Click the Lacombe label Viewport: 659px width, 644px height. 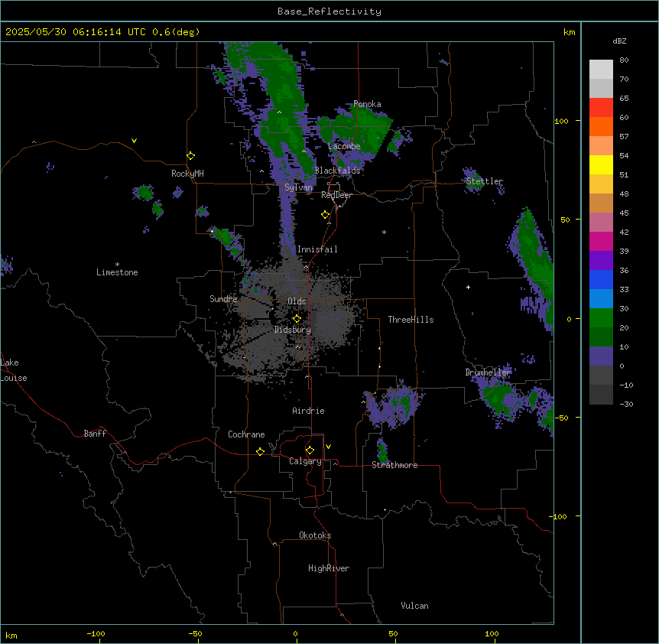(x=344, y=146)
